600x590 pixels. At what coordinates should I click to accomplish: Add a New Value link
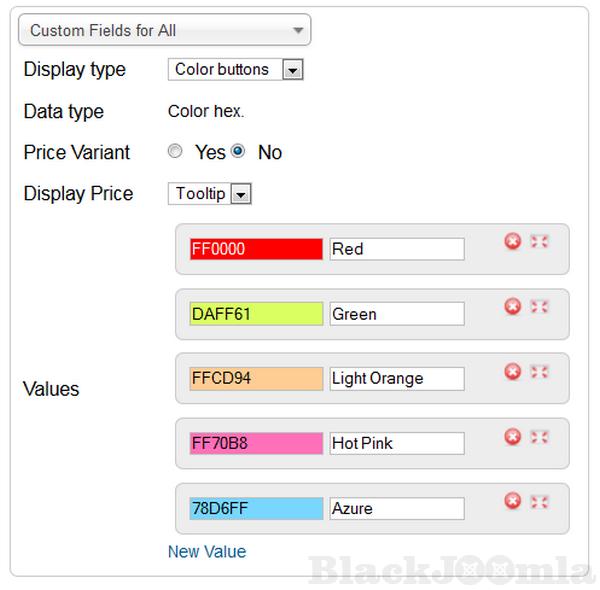pos(206,551)
